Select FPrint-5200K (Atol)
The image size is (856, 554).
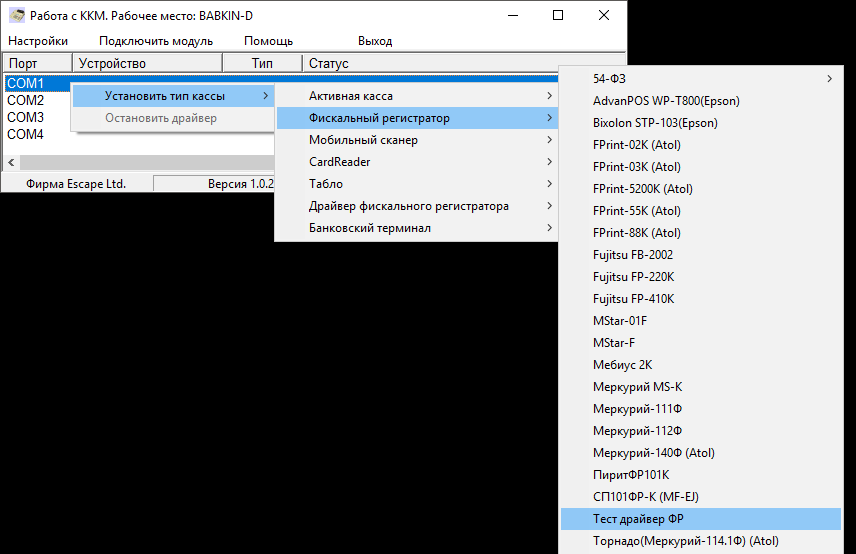pos(701,189)
